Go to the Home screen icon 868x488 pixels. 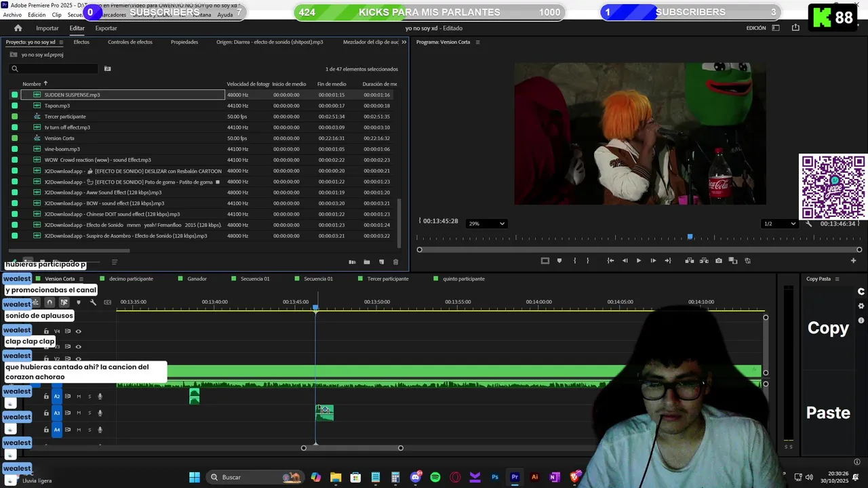tap(18, 28)
